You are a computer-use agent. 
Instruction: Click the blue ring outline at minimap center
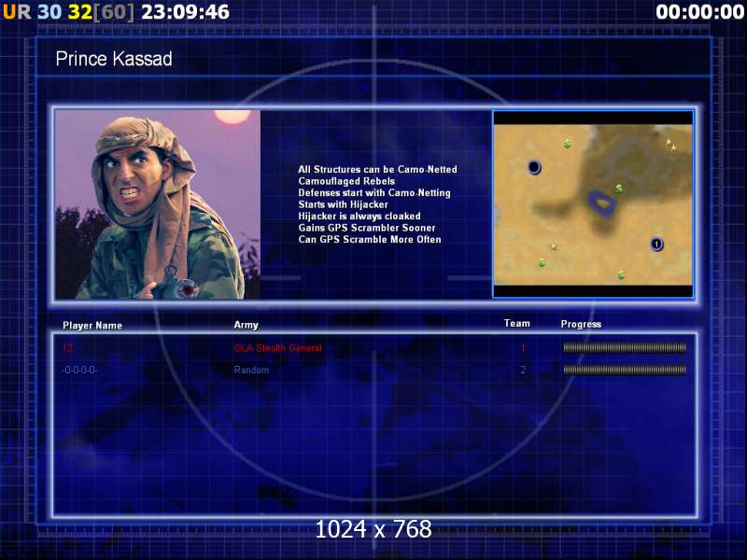(x=602, y=203)
